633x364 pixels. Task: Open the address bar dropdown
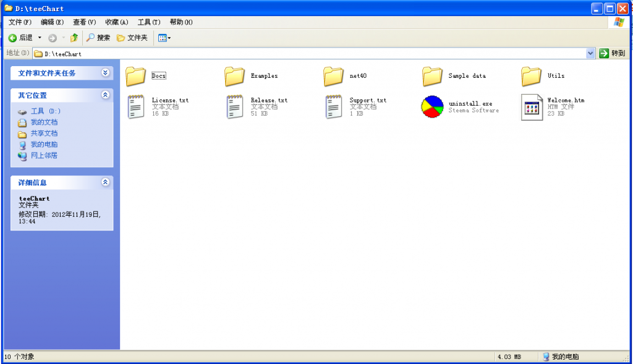[x=590, y=53]
